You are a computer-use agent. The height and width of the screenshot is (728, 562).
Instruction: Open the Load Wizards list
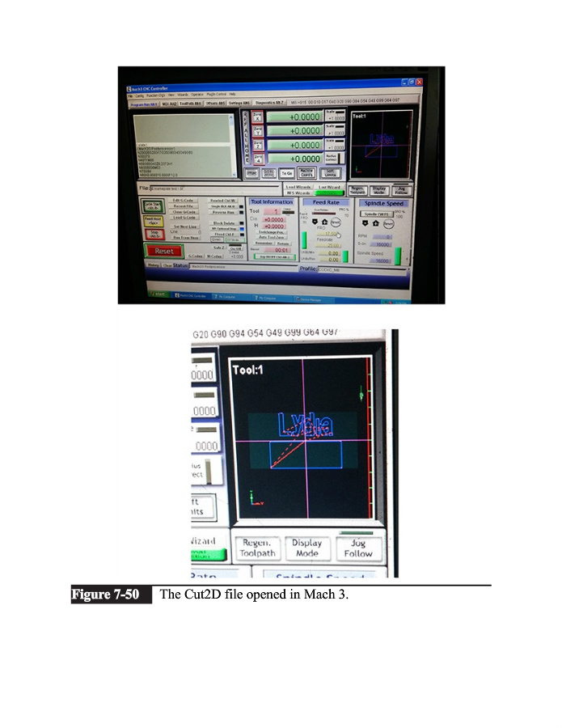pos(298,186)
